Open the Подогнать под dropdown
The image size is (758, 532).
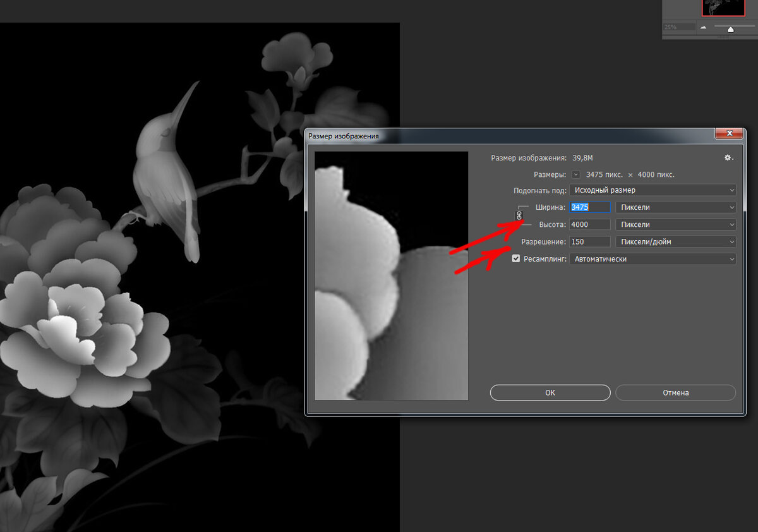click(x=653, y=190)
